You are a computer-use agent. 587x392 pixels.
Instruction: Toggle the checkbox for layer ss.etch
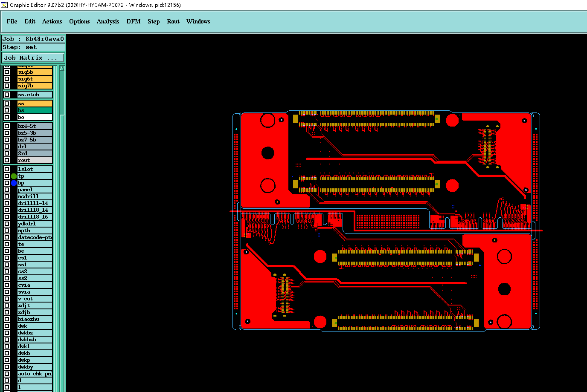click(7, 95)
